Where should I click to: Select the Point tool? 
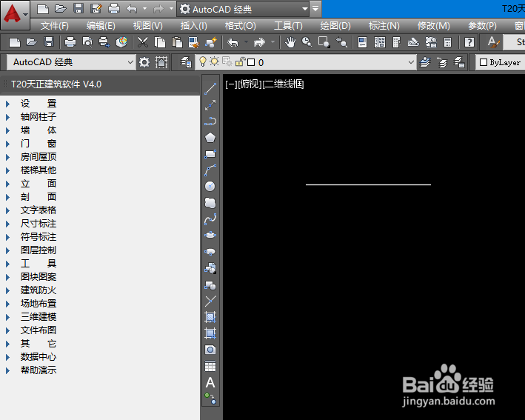pos(210,301)
